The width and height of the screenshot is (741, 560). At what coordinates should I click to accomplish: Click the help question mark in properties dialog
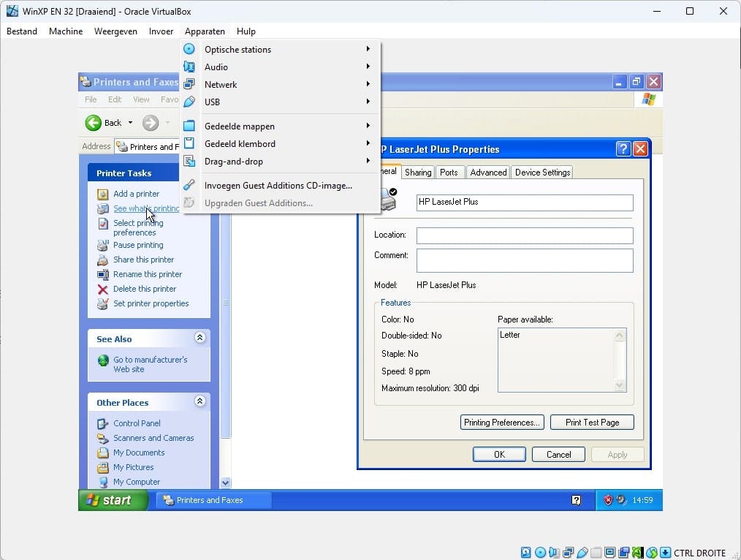point(623,149)
